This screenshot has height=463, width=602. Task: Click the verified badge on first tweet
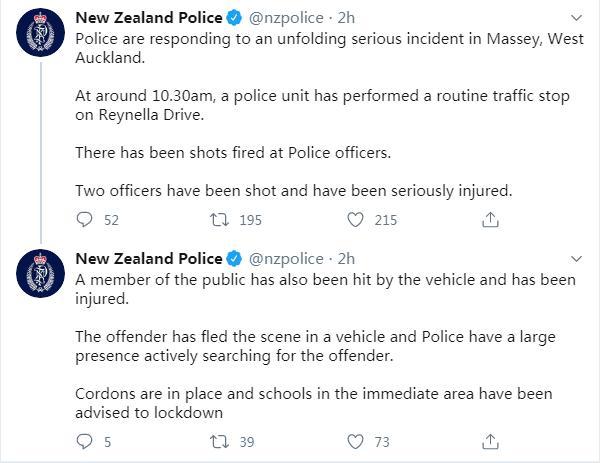234,18
